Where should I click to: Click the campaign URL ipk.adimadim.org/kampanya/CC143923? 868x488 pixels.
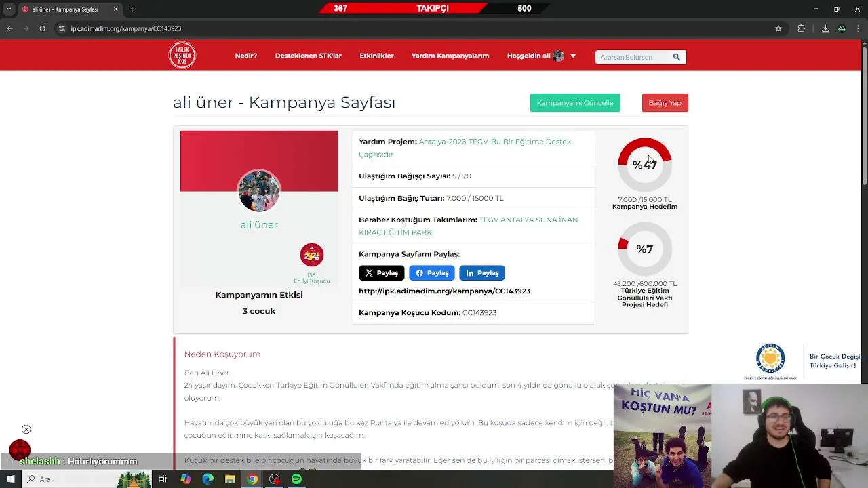tap(444, 291)
